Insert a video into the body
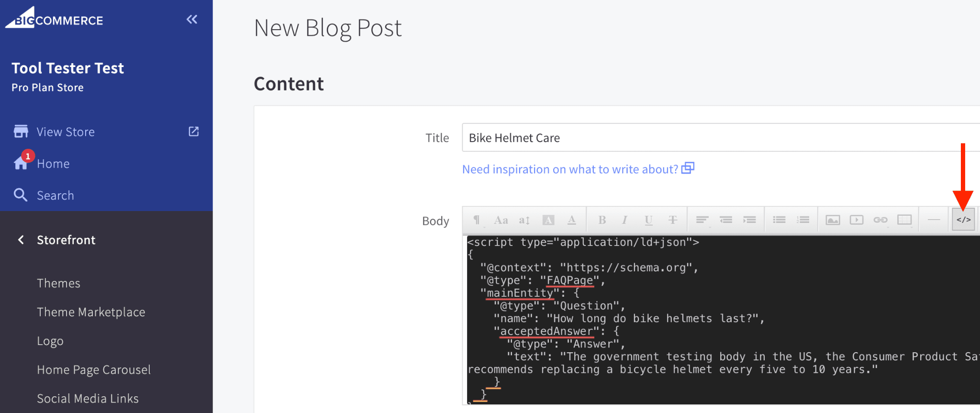This screenshot has width=980, height=413. coord(857,220)
